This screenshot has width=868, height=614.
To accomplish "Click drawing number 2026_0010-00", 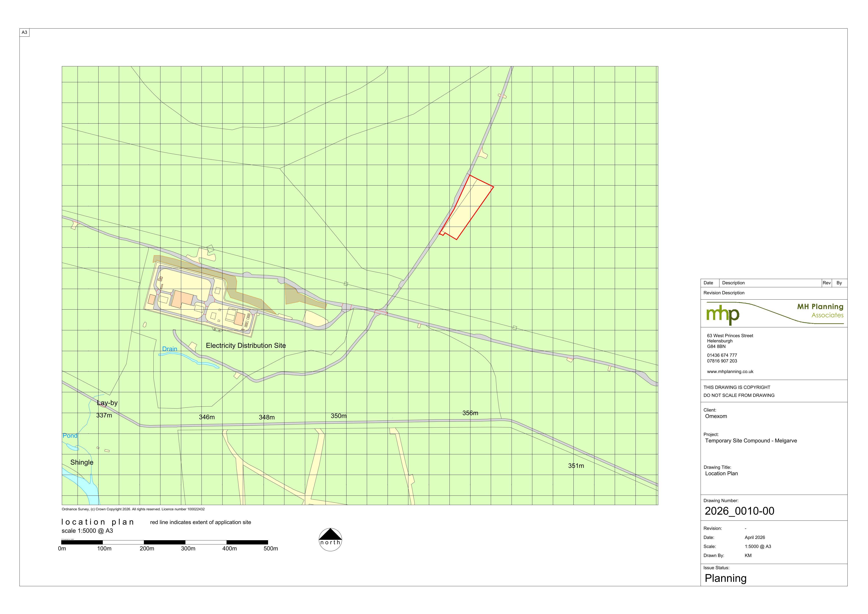I will (x=739, y=511).
